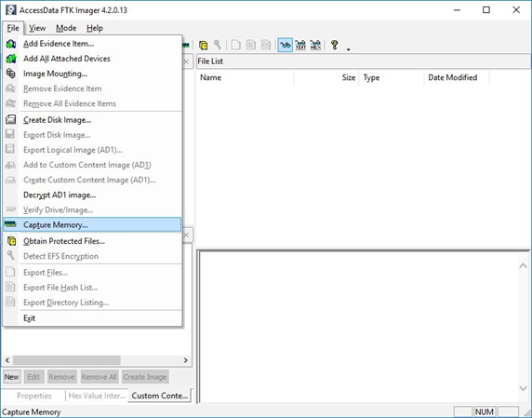
Task: Click the FTK Imager title bar app icon
Action: tap(11, 10)
